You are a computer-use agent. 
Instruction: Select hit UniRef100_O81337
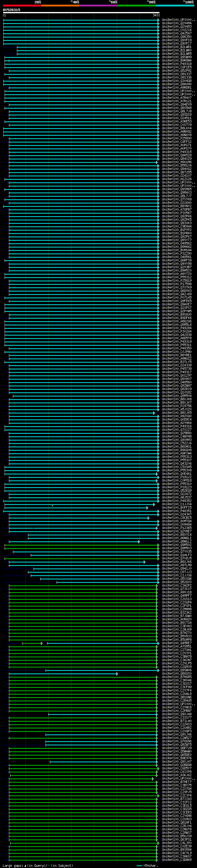177,74
